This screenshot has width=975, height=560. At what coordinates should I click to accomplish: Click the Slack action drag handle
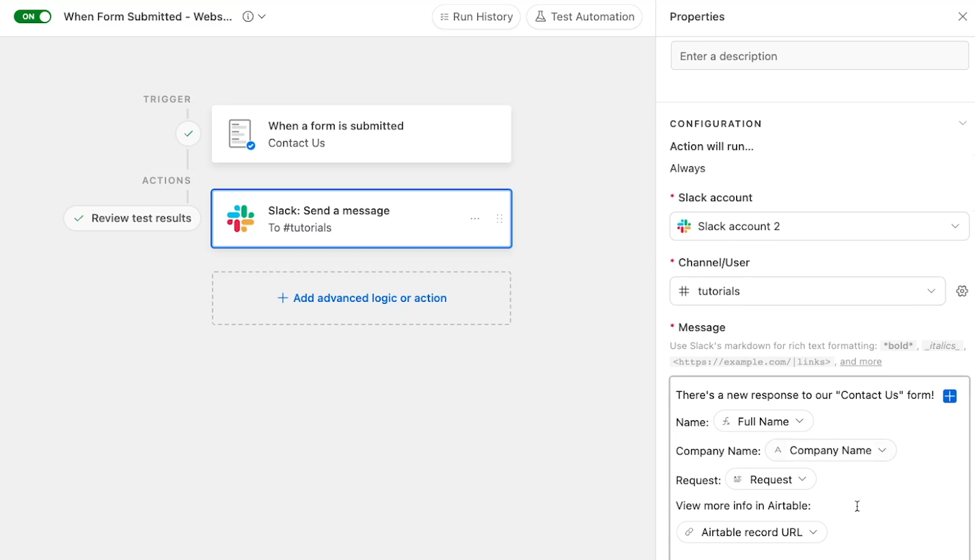click(499, 218)
